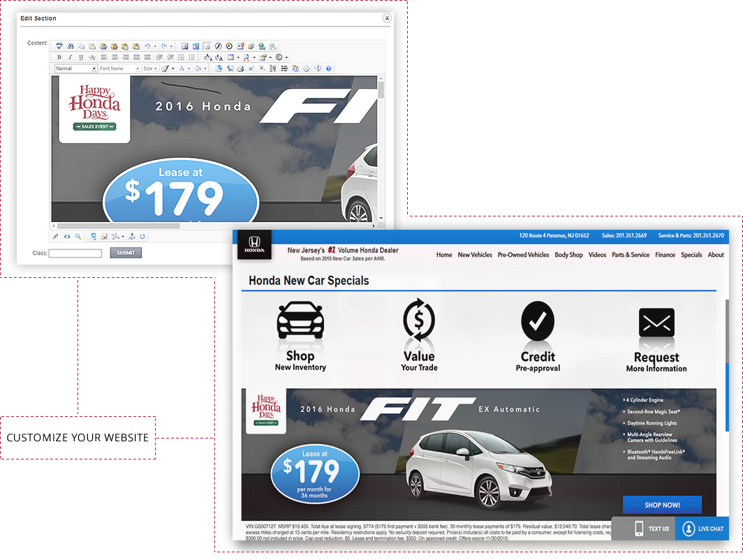Open the Normal paragraph style dropdown
The height and width of the screenshot is (560, 743).
point(75,68)
